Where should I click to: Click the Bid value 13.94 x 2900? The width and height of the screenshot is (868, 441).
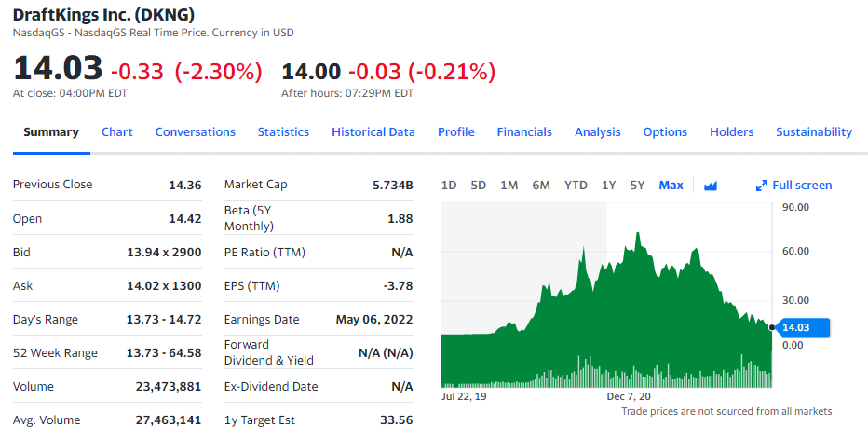point(164,253)
